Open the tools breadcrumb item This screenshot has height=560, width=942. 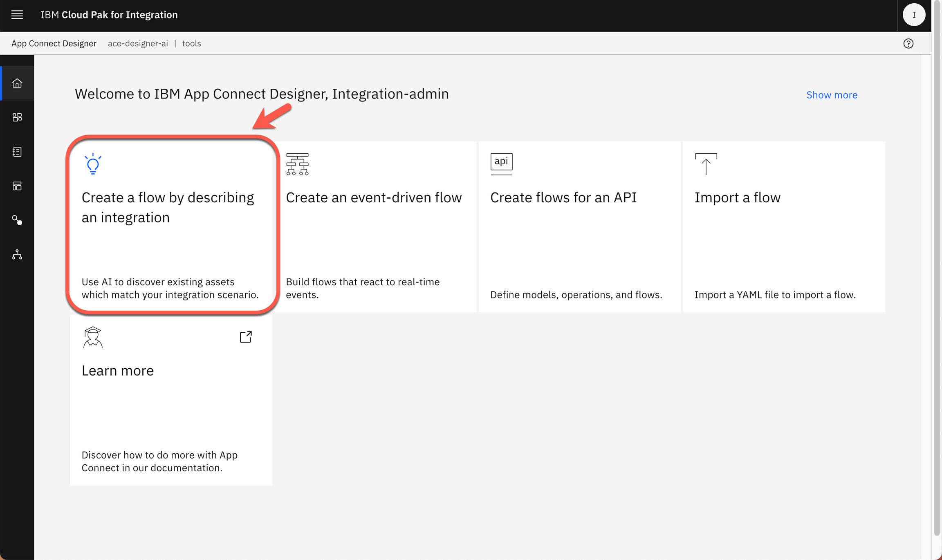click(191, 43)
